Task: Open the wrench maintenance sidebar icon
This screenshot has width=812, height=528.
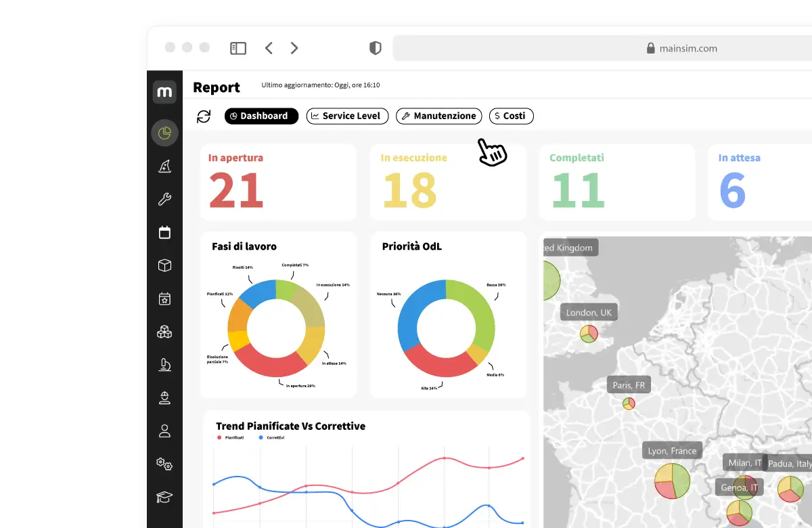Action: pyautogui.click(x=164, y=199)
